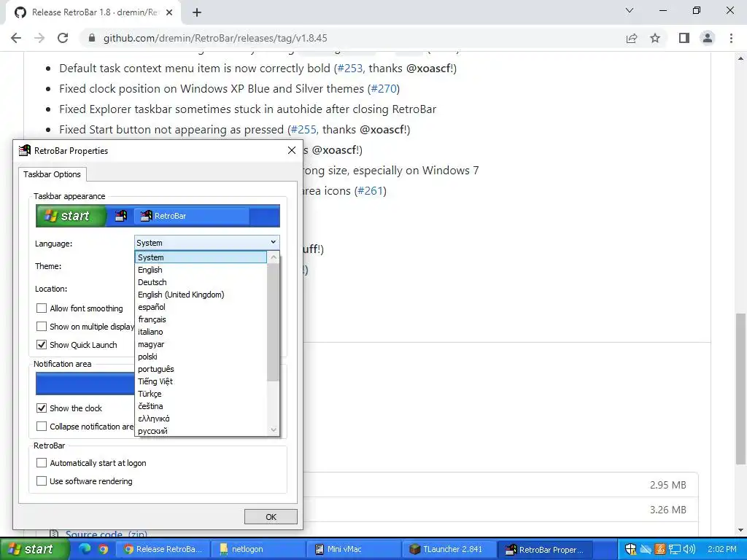Click the browser forward arrow
Image resolution: width=747 pixels, height=560 pixels.
39,38
